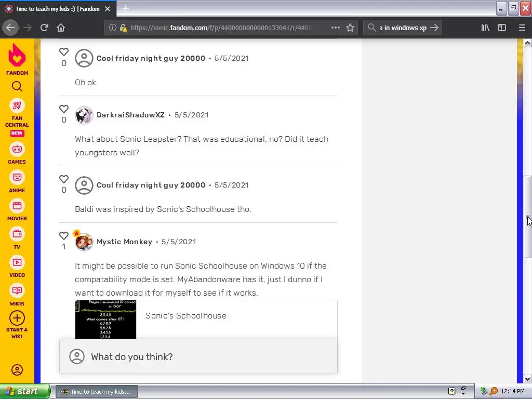Show site information icon in address bar

[x=112, y=28]
